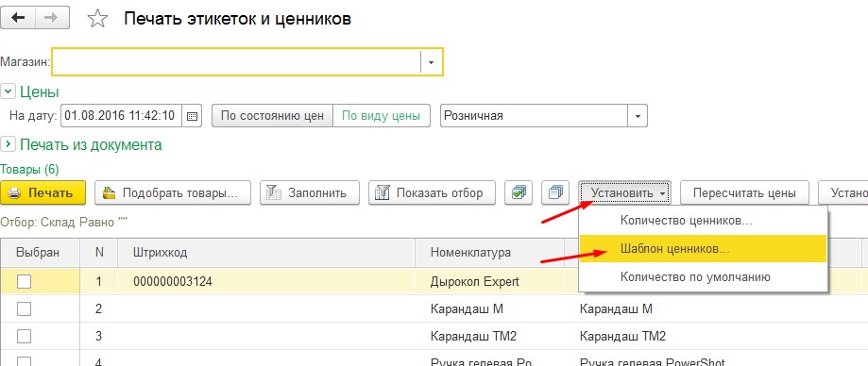Viewport: 868px width, 366px height.
Task: Click the На дату date field
Action: click(x=121, y=116)
